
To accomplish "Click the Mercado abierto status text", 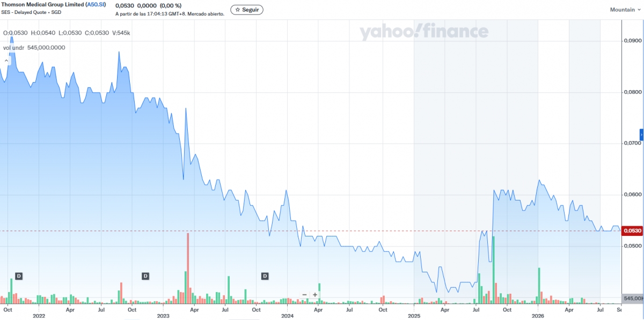I will (x=205, y=14).
